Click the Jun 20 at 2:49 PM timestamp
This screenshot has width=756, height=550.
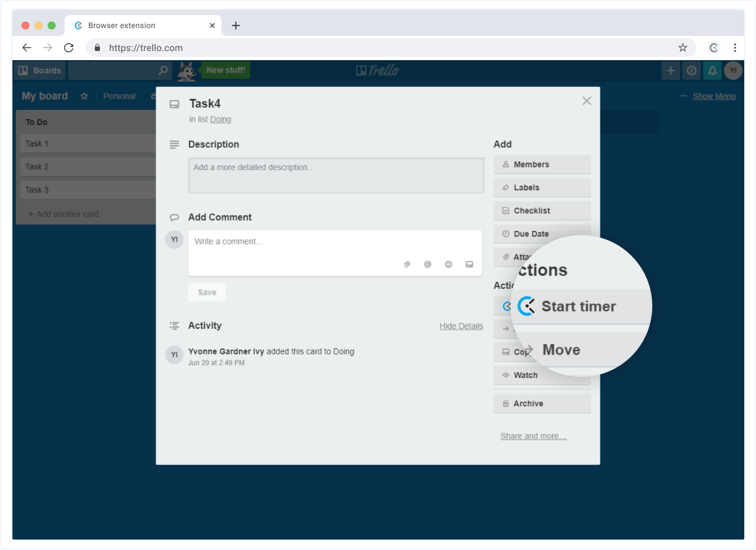(216, 363)
